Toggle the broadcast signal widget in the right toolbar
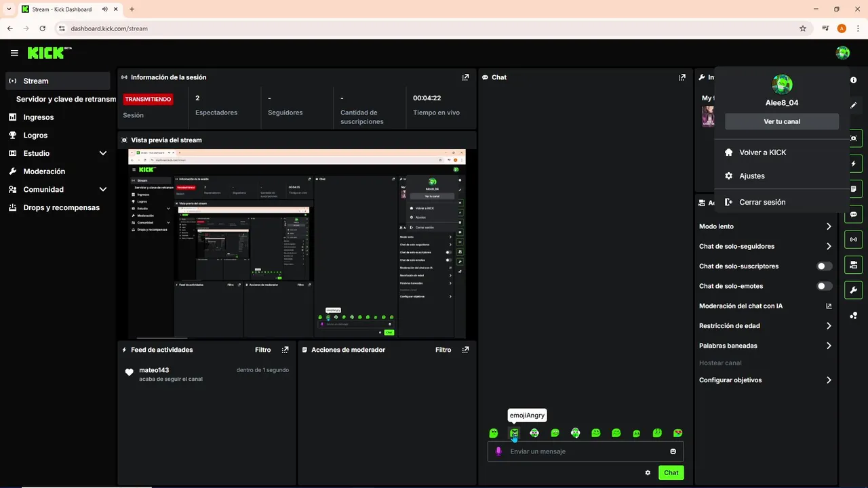This screenshot has height=488, width=868. coord(853,239)
